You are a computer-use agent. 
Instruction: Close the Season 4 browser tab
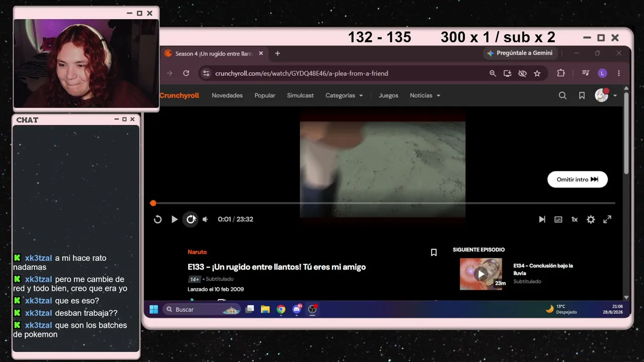pyautogui.click(x=261, y=53)
